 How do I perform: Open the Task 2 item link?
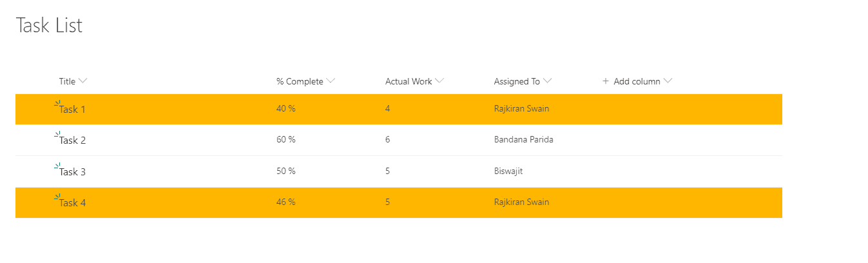[72, 141]
